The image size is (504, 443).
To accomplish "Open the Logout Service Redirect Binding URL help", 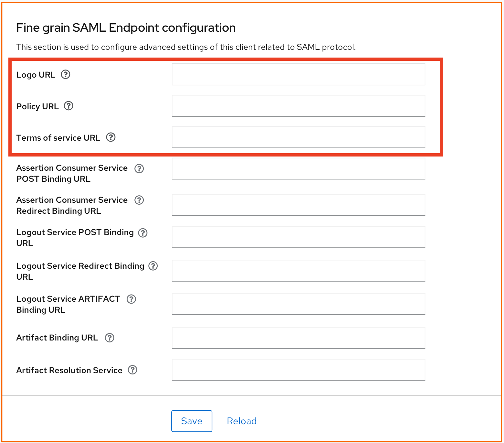I will point(153,266).
